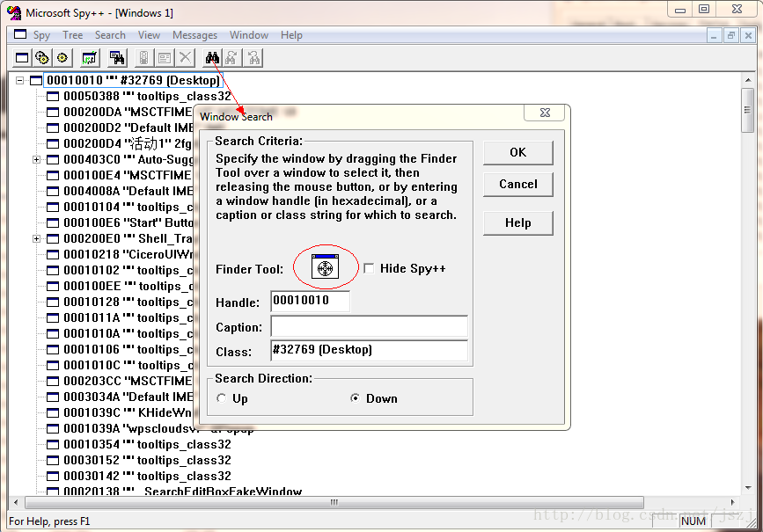
Task: Select the 00010218 "CiceroUIWnd" tree row
Action: [x=128, y=254]
